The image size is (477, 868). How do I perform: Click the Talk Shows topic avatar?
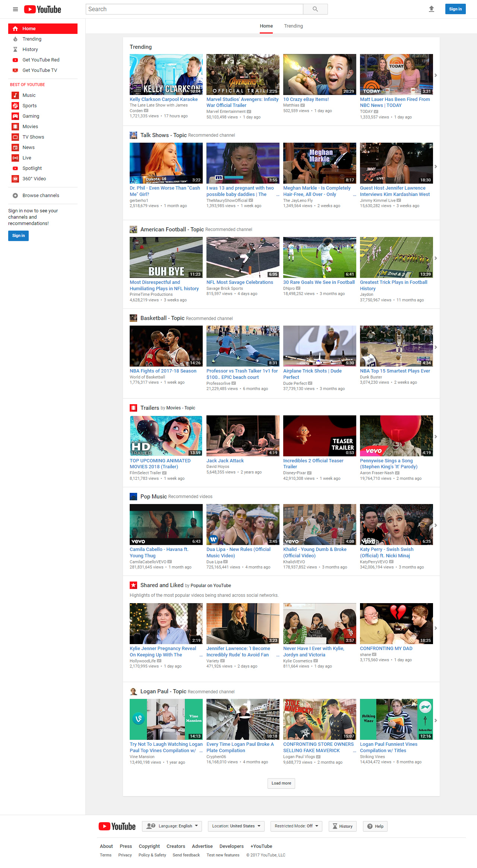tap(133, 135)
